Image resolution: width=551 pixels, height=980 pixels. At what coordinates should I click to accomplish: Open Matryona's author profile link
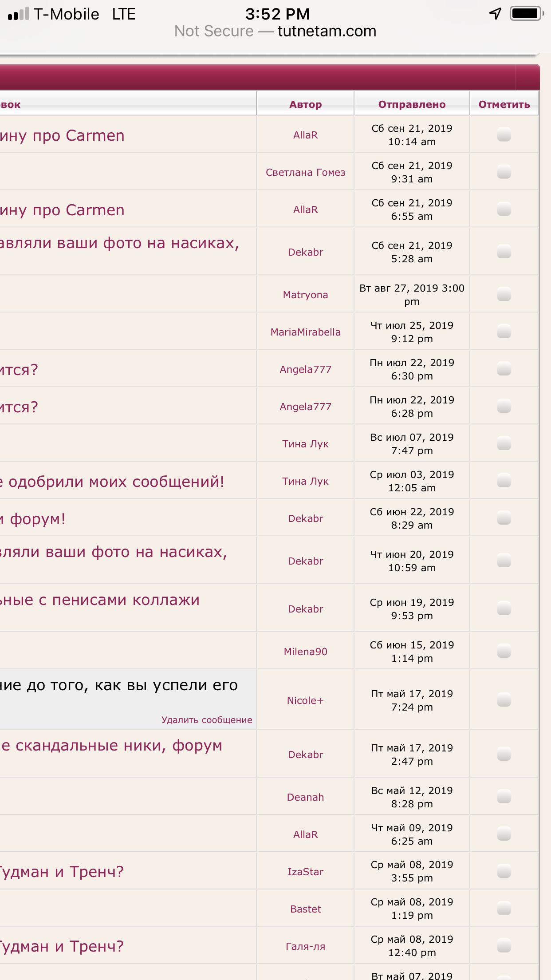tap(305, 295)
